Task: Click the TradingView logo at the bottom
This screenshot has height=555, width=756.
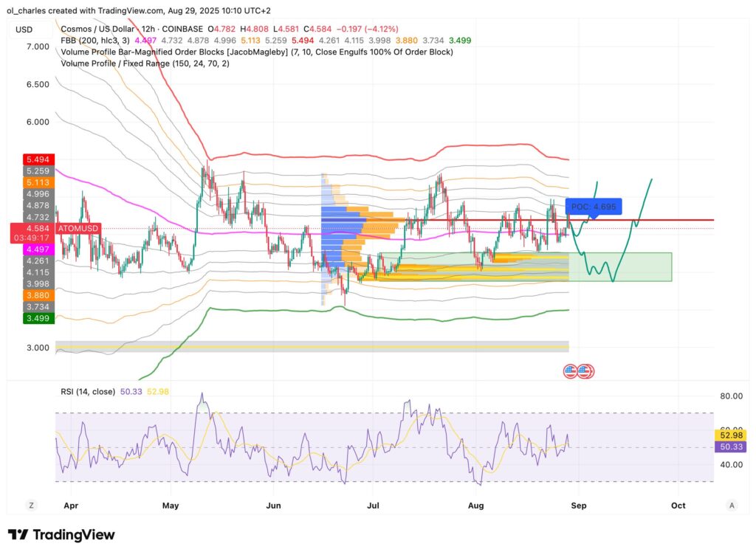Action: click(x=61, y=535)
